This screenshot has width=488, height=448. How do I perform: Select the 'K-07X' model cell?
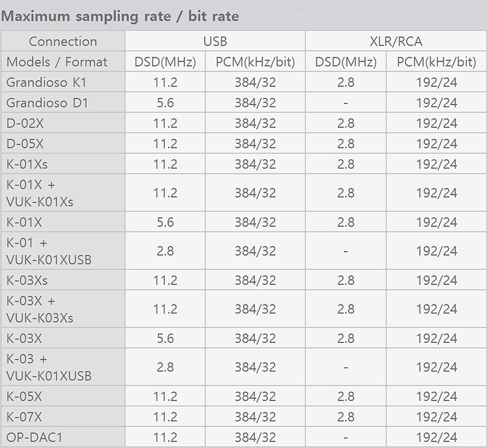point(24,417)
